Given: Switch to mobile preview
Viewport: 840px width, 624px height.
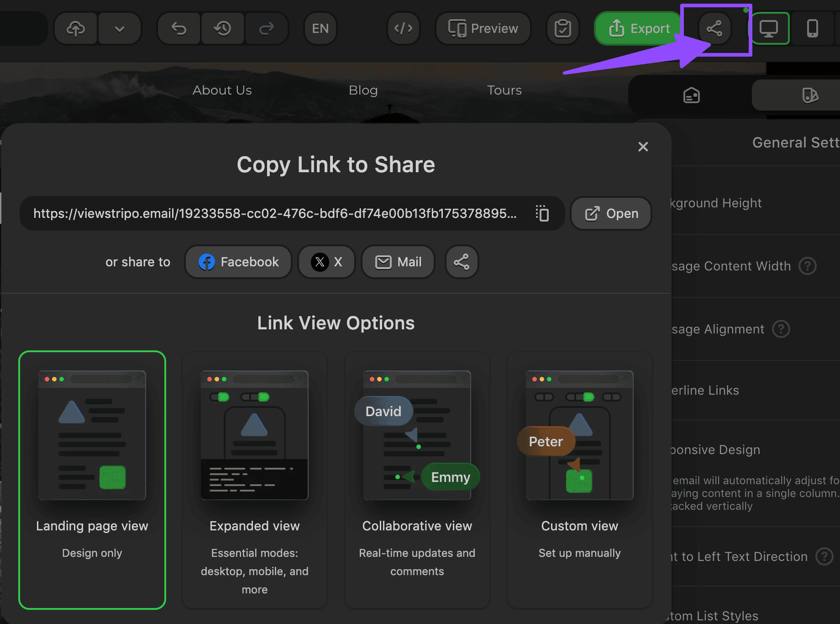Looking at the screenshot, I should [813, 28].
